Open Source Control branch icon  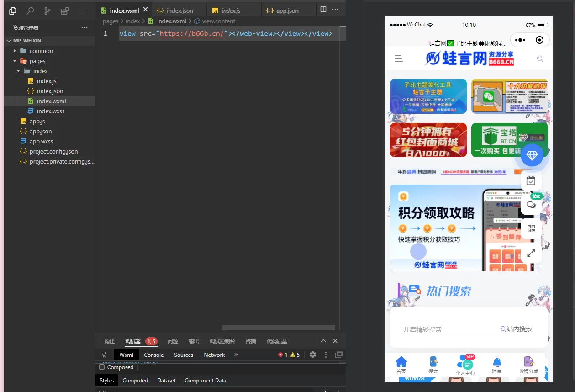(x=47, y=11)
